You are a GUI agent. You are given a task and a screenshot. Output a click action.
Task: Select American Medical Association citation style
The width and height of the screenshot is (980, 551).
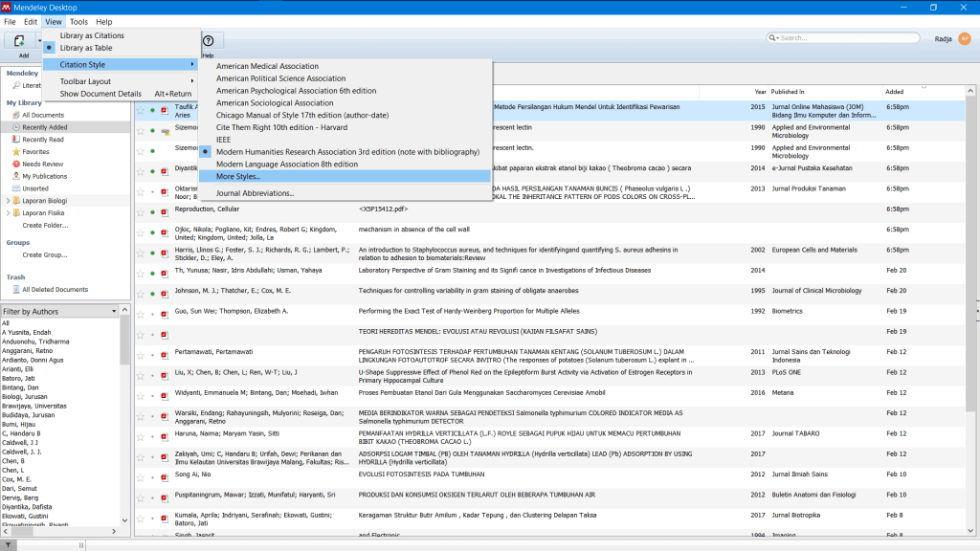pyautogui.click(x=267, y=66)
